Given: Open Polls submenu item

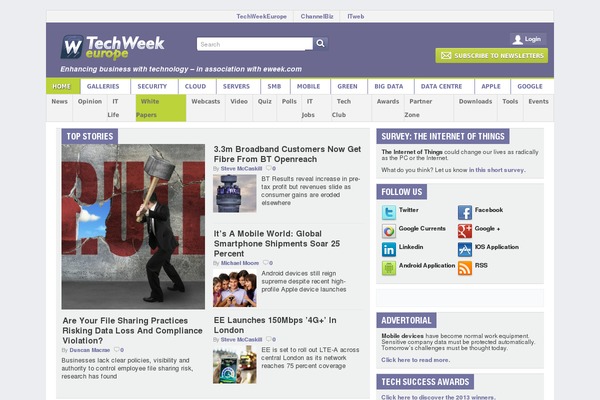Looking at the screenshot, I should [x=289, y=101].
